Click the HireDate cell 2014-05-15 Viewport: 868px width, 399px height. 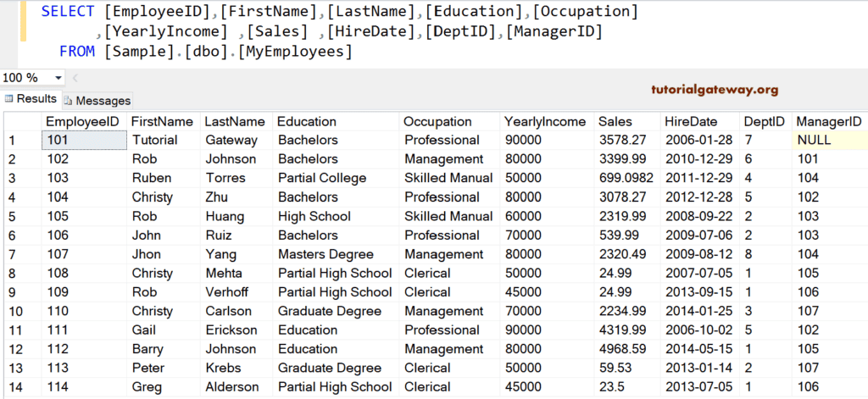[x=699, y=349]
